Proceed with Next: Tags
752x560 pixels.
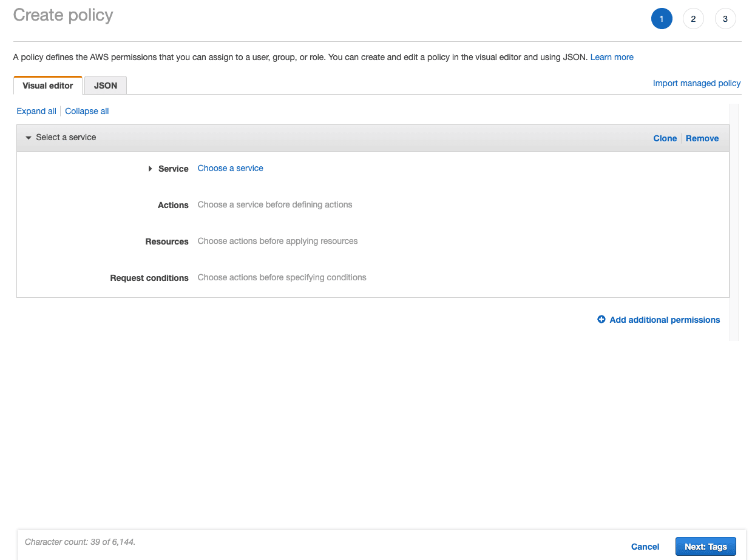coord(705,546)
